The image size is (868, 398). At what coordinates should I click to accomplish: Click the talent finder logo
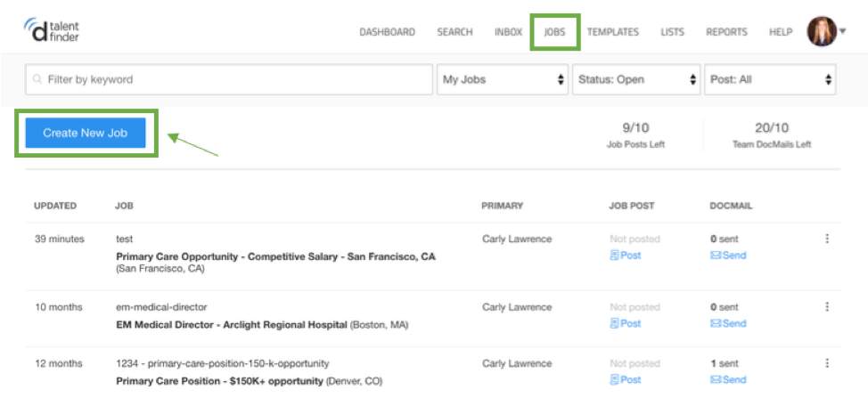pyautogui.click(x=52, y=31)
